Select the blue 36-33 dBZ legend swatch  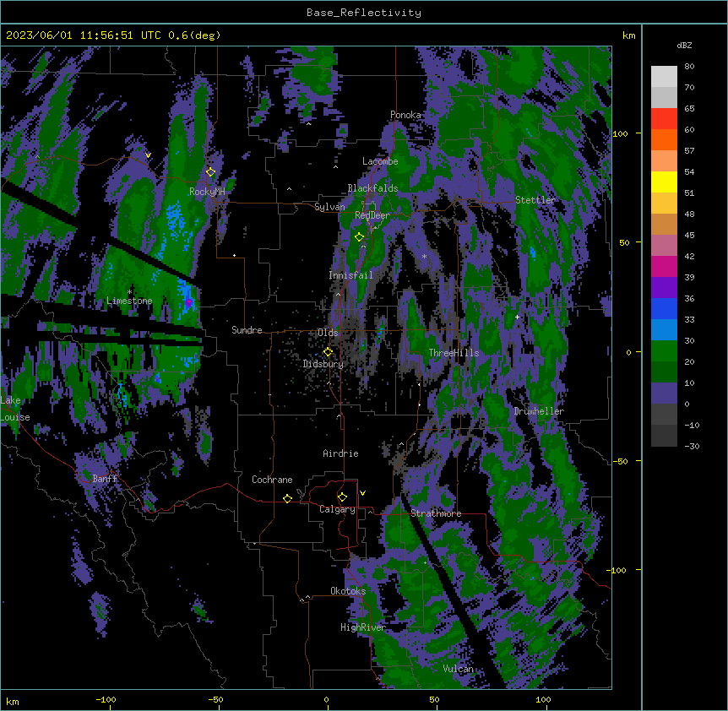coord(664,308)
